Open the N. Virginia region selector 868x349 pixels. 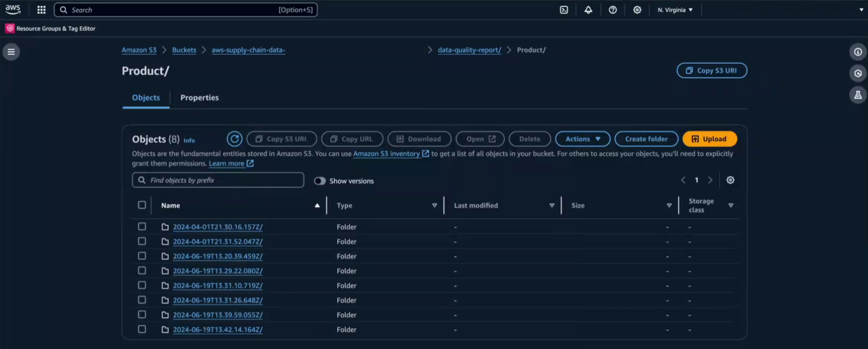(x=675, y=9)
